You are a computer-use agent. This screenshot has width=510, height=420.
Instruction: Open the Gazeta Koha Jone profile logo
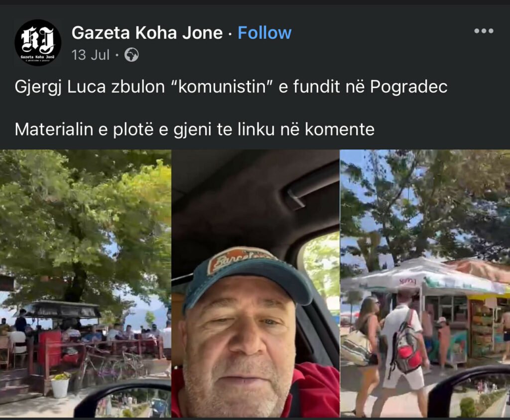[38, 42]
